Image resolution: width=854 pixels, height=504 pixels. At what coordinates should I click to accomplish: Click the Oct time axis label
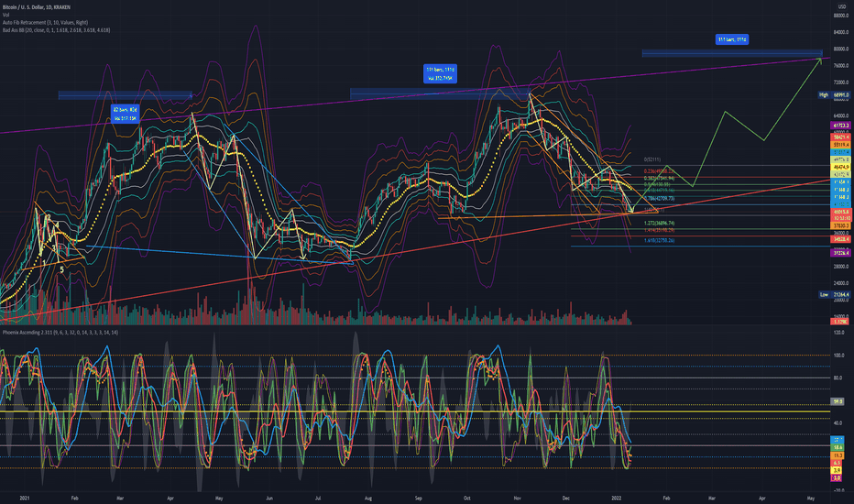pyautogui.click(x=466, y=498)
